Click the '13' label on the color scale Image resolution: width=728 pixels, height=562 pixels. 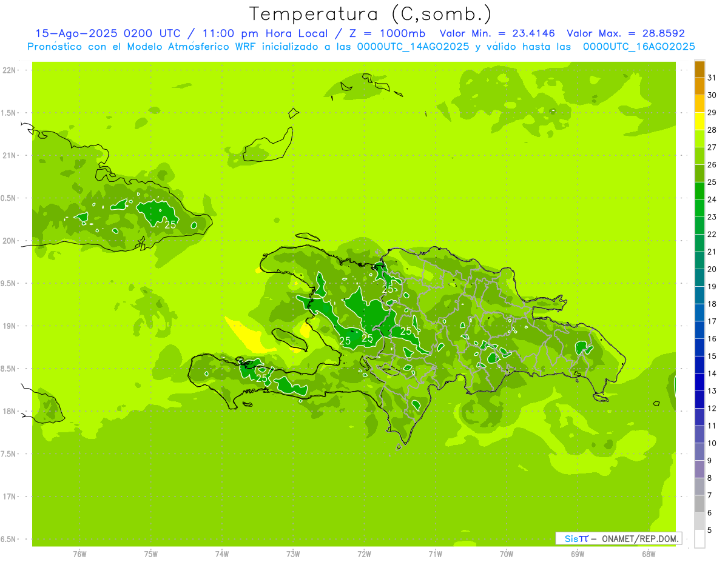712,391
